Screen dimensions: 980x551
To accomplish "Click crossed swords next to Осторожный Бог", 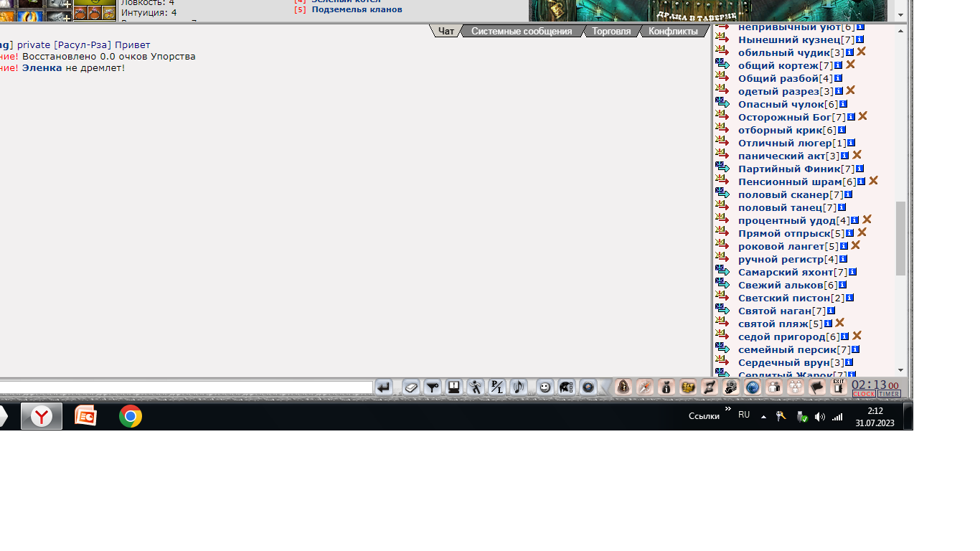I will tap(862, 116).
